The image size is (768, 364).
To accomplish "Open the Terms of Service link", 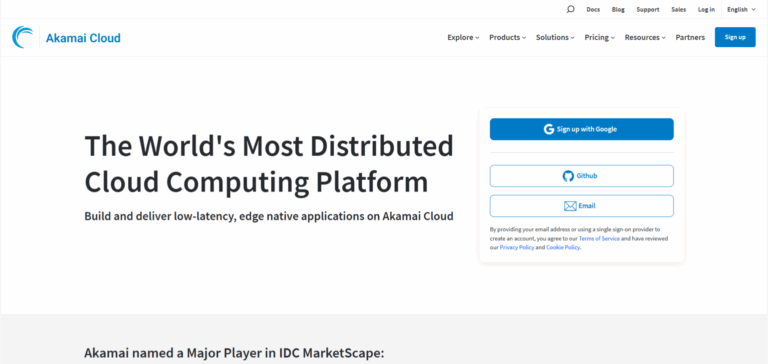I will click(599, 239).
